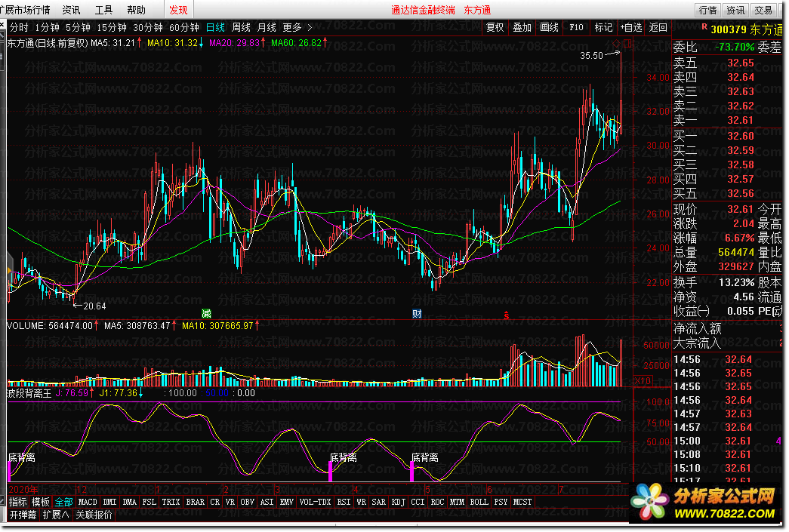Click the small square icon above the chart
The width and height of the screenshot is (789, 532).
[x=627, y=43]
